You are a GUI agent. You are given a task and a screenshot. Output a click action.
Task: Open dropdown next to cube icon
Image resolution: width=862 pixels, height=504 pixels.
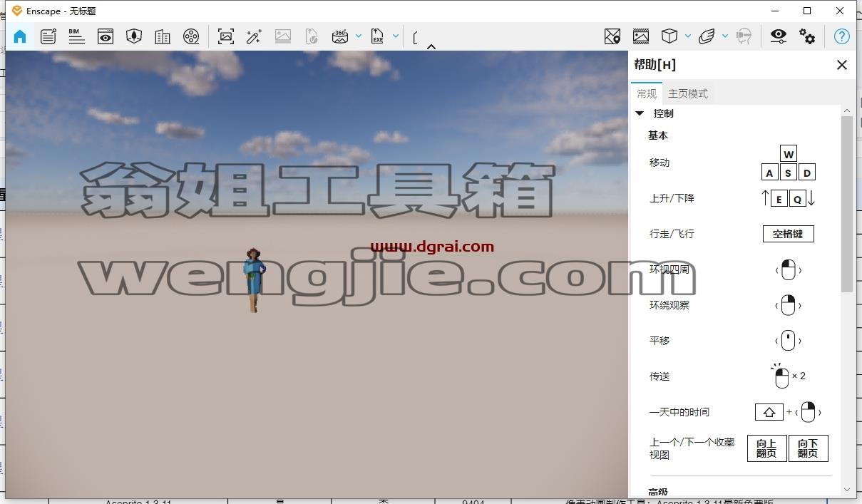point(688,36)
